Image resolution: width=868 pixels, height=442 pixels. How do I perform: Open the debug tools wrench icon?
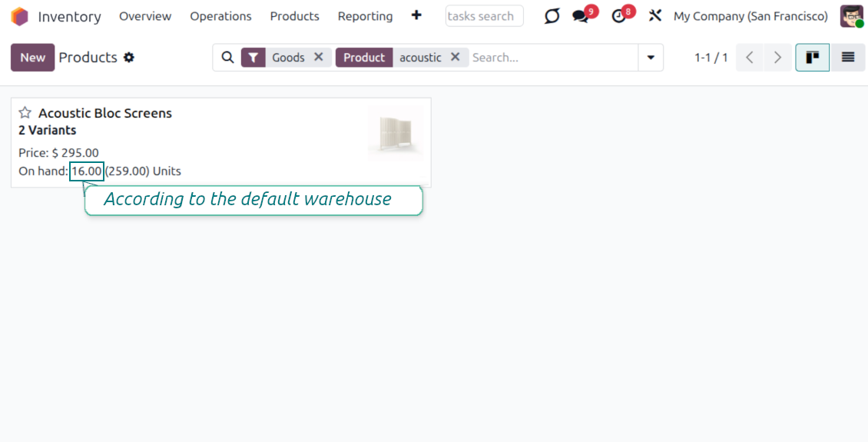tap(655, 16)
